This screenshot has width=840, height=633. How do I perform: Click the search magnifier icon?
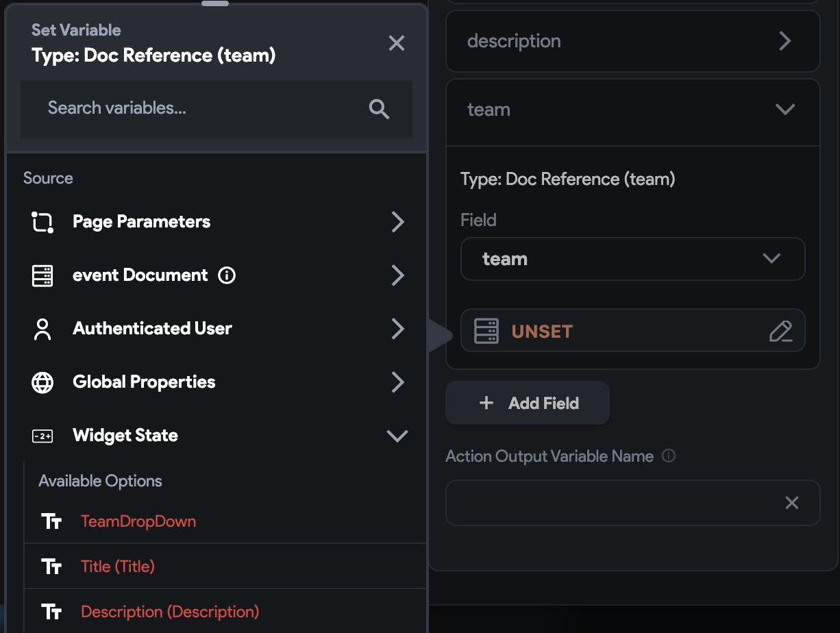(x=379, y=109)
